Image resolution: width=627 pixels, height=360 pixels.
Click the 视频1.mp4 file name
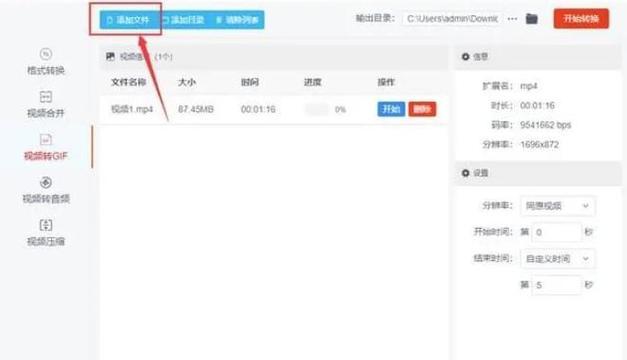pyautogui.click(x=132, y=109)
